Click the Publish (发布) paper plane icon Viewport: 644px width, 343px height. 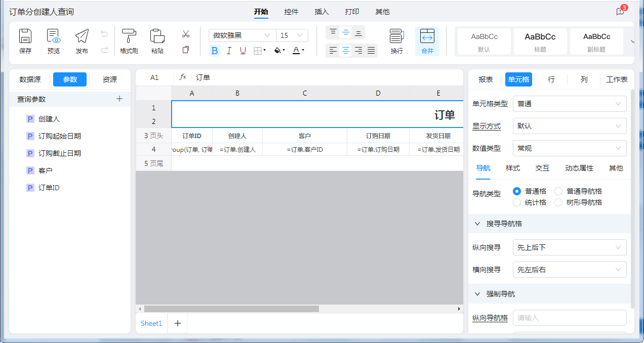82,36
